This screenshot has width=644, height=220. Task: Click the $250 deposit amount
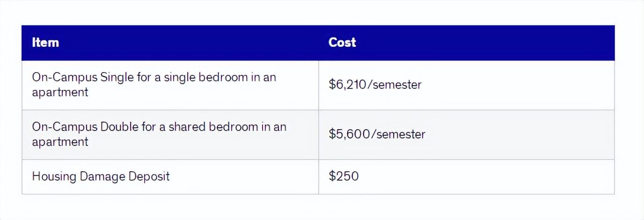(344, 176)
